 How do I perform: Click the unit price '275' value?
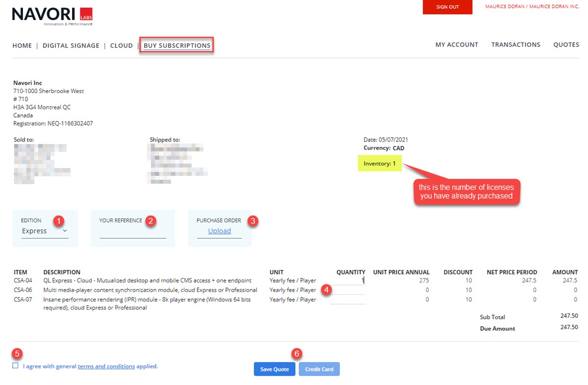point(424,281)
